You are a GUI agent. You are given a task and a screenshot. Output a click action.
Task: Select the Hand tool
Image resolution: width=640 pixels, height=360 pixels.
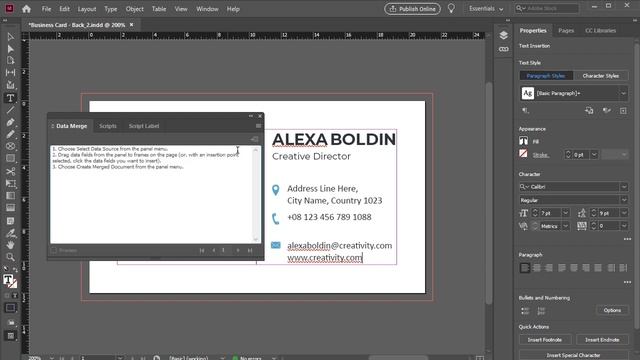(x=11, y=245)
